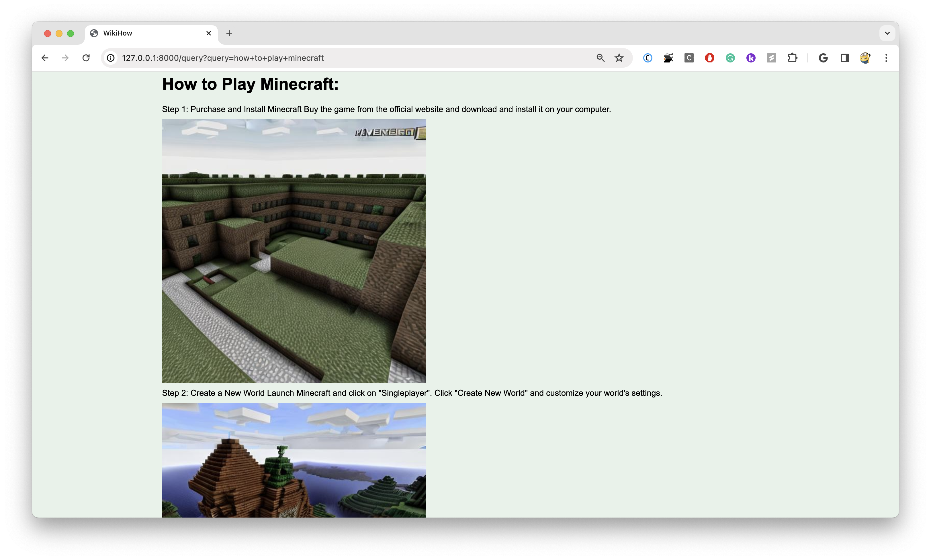This screenshot has height=560, width=931.
Task: Open the purple K extension icon
Action: tap(751, 58)
